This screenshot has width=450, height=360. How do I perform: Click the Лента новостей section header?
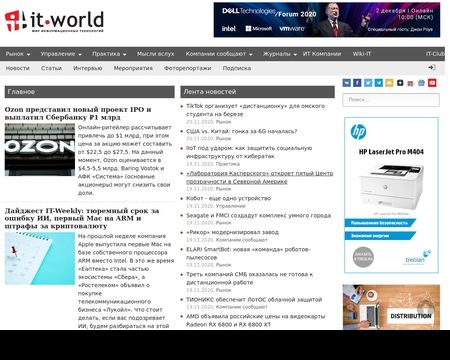[257, 92]
